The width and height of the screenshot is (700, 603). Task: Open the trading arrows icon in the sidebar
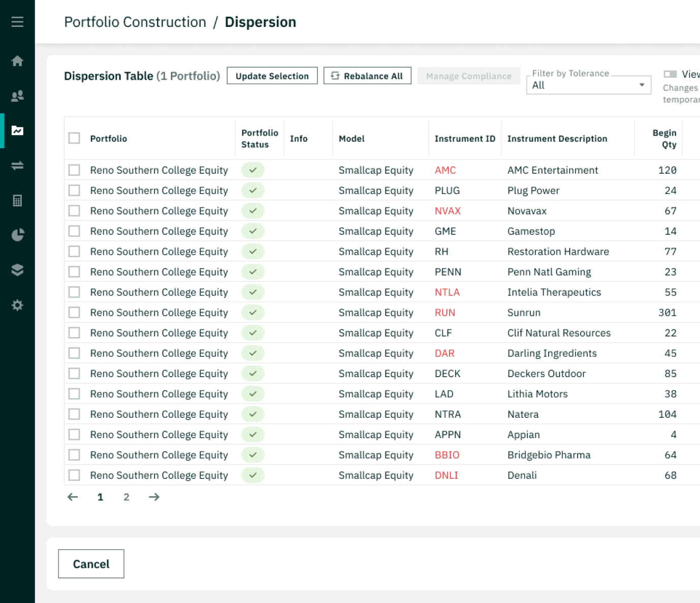click(17, 165)
